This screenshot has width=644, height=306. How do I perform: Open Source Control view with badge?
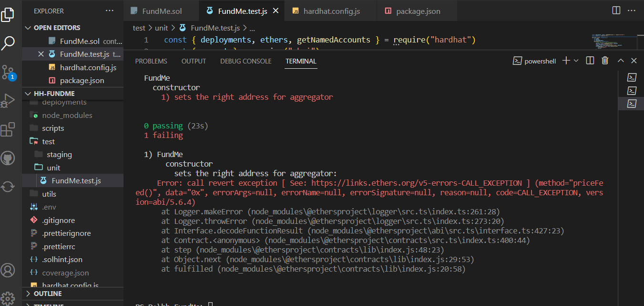click(8, 72)
